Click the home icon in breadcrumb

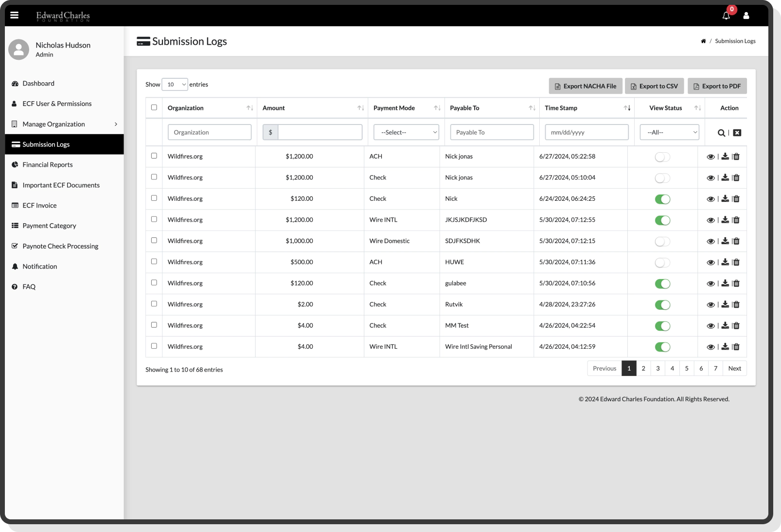[703, 41]
